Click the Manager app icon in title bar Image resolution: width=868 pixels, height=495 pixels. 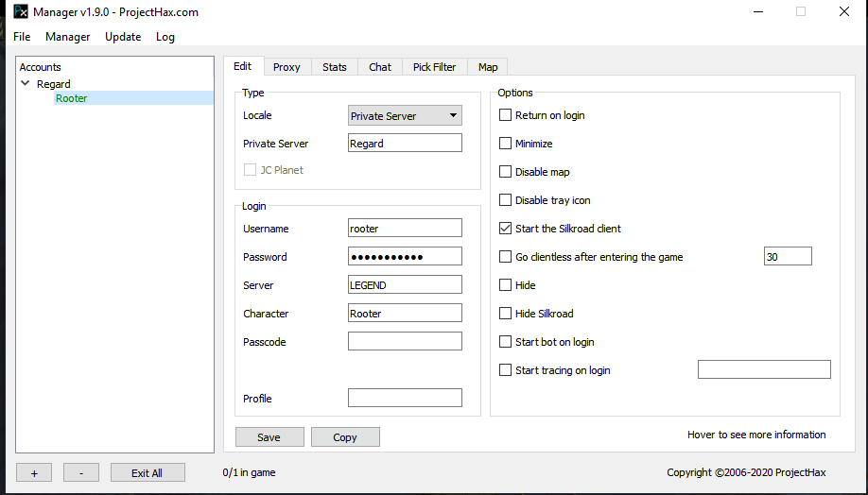tap(20, 12)
